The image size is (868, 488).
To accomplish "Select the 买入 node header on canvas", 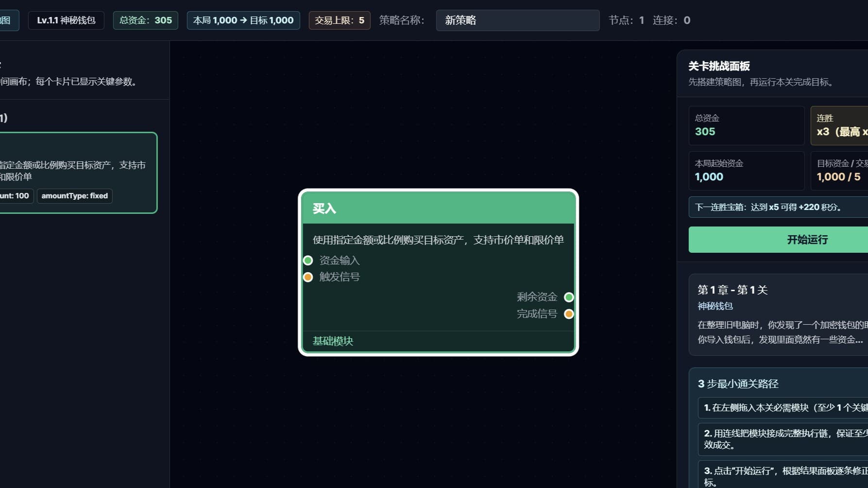I will [x=438, y=209].
